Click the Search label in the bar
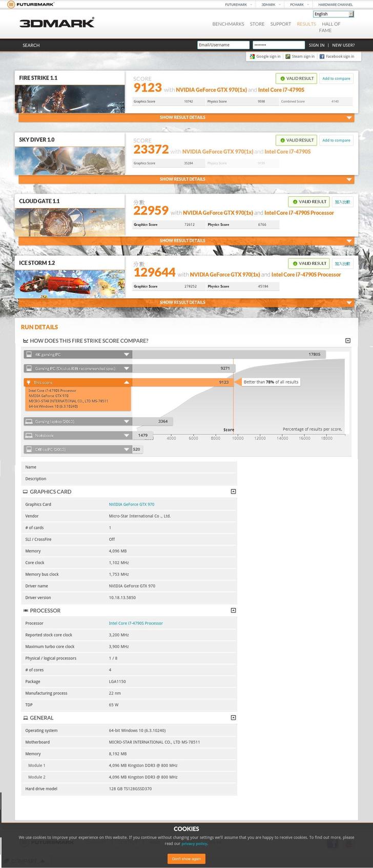The width and height of the screenshot is (373, 868). (31, 45)
